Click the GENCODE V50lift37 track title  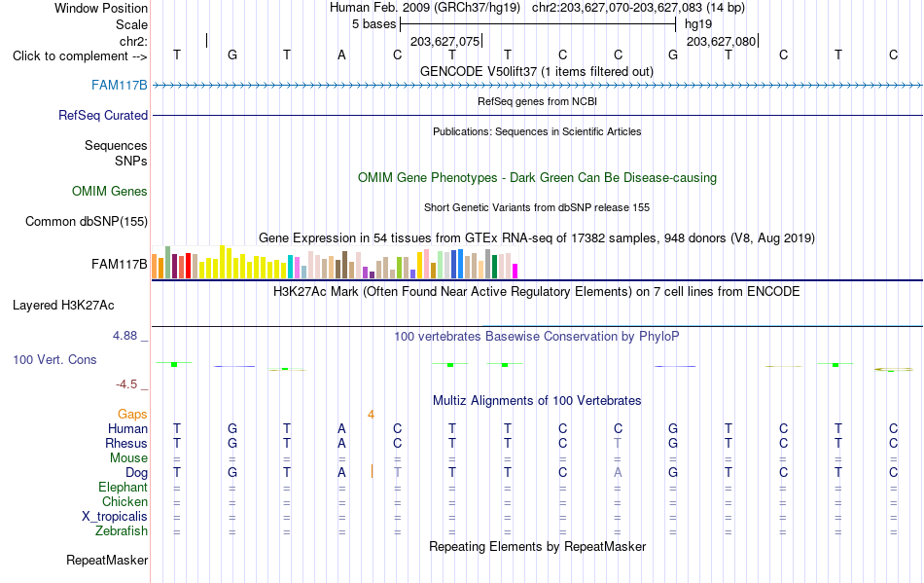(537, 72)
